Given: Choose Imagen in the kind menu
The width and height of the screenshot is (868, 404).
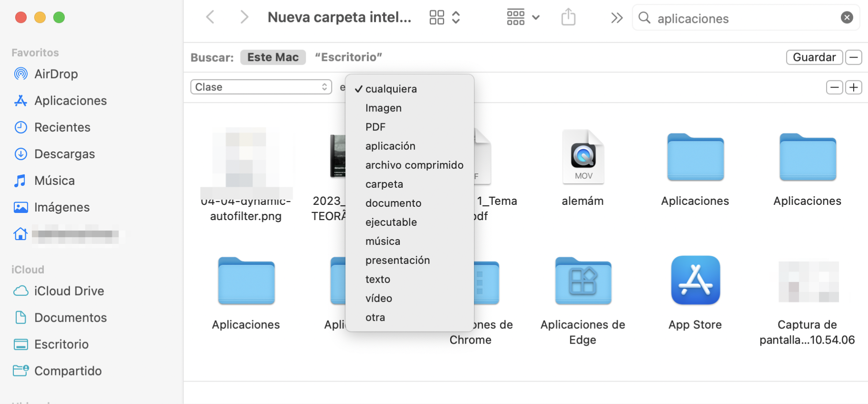Looking at the screenshot, I should tap(410, 108).
